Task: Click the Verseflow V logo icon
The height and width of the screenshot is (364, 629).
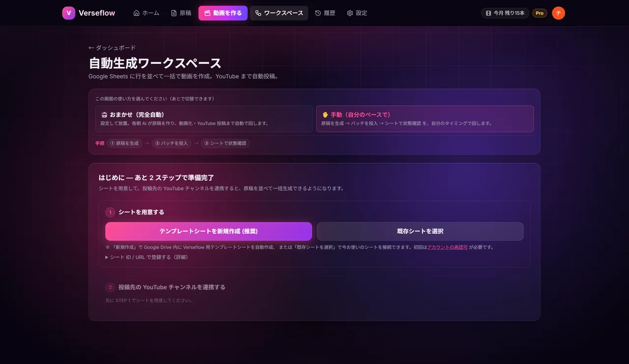Action: (x=69, y=13)
